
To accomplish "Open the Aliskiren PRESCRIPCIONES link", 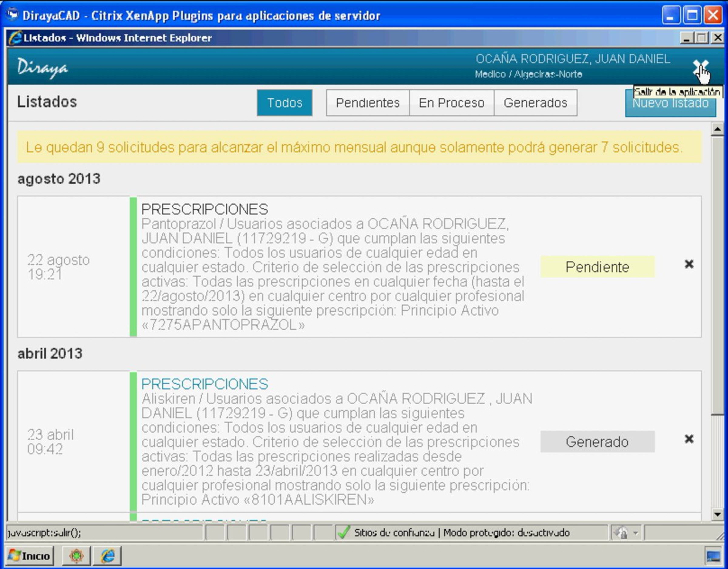I will [204, 384].
